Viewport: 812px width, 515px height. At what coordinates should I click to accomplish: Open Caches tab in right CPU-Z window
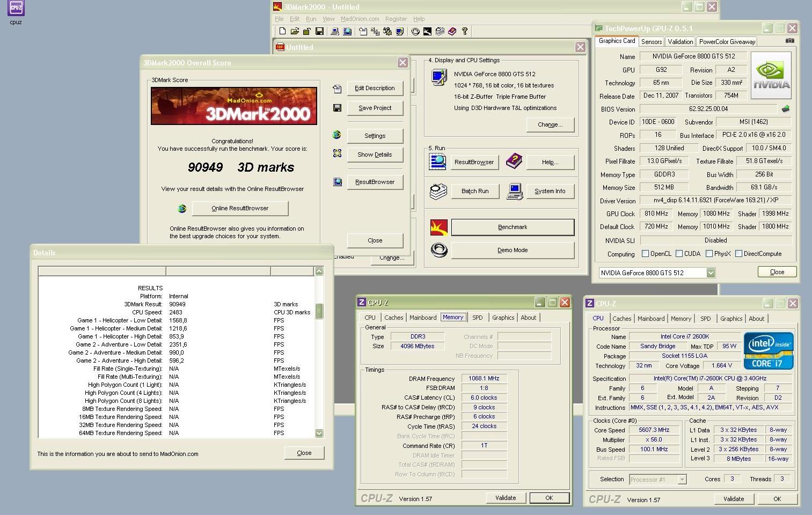coord(621,319)
